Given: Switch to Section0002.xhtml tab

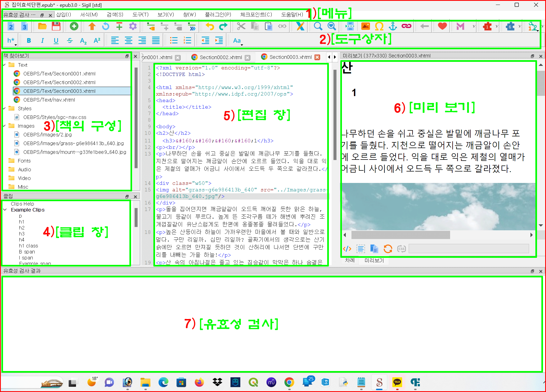Looking at the screenshot, I should 220,57.
